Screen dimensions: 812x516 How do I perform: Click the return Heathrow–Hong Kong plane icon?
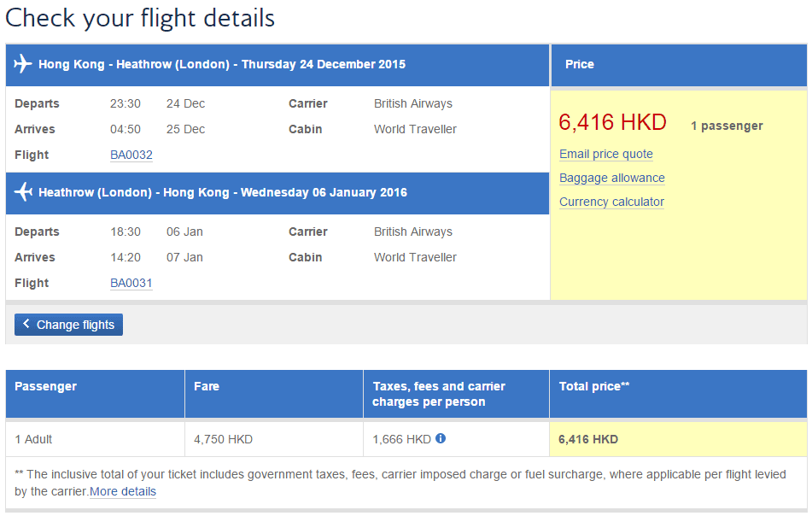tap(23, 192)
